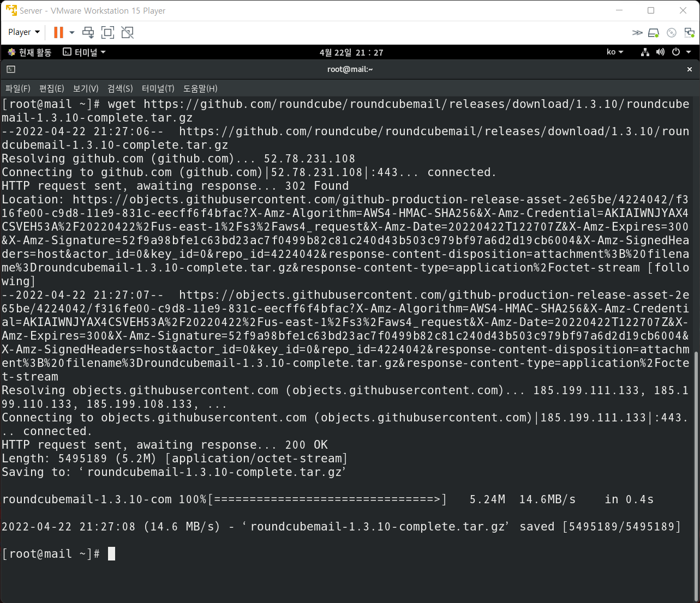Click the text 'Length: 5495189 (5.2M)'
The width and height of the screenshot is (700, 603).
[x=79, y=459]
